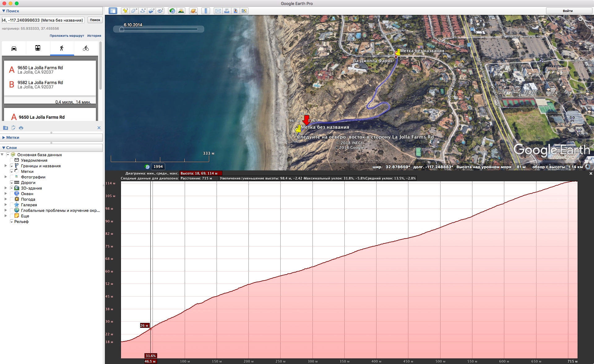Screen dimensions: 594x364
Task: Copy search results to My Places folder icon
Action: click(x=6, y=128)
